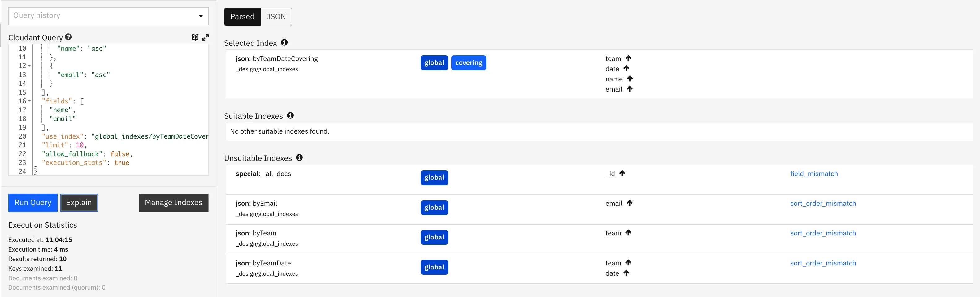This screenshot has width=980, height=297.
Task: Open the Cloudant Query help icon
Action: [x=68, y=37]
